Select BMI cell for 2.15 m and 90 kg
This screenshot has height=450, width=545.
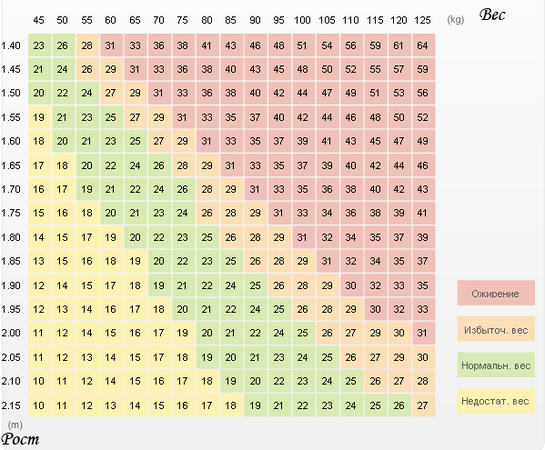(255, 405)
